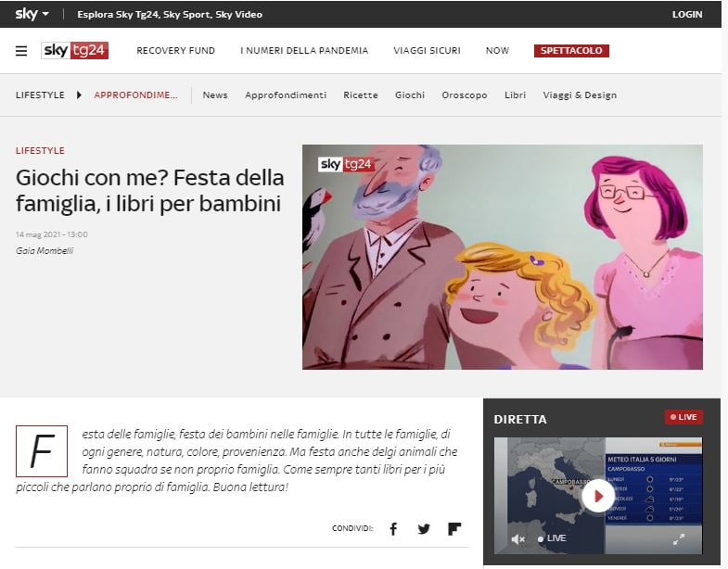Click the Sky TG24 logo
Screen dimensions: 728x569
pyautogui.click(x=75, y=51)
